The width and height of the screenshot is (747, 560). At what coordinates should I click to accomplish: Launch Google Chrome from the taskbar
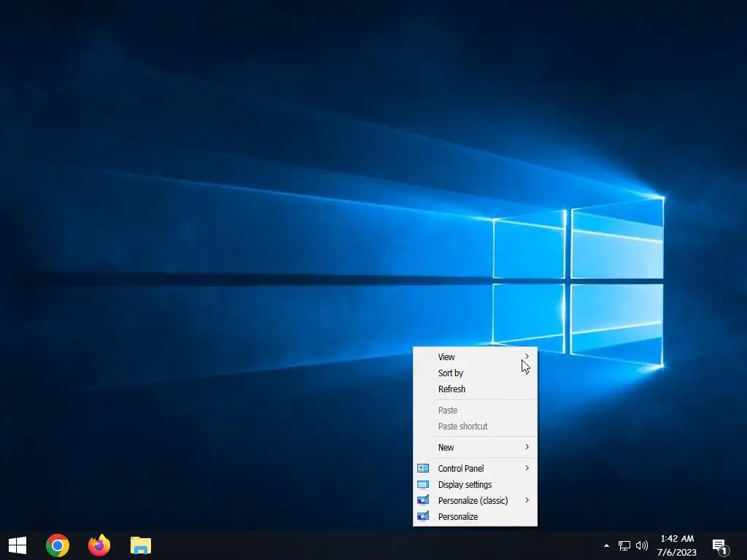coord(58,545)
